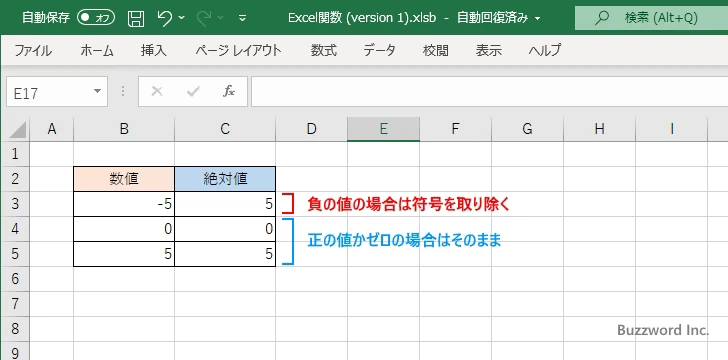728x360 pixels.
Task: Switch to the 挿入 ribbon tab
Action: pos(154,50)
